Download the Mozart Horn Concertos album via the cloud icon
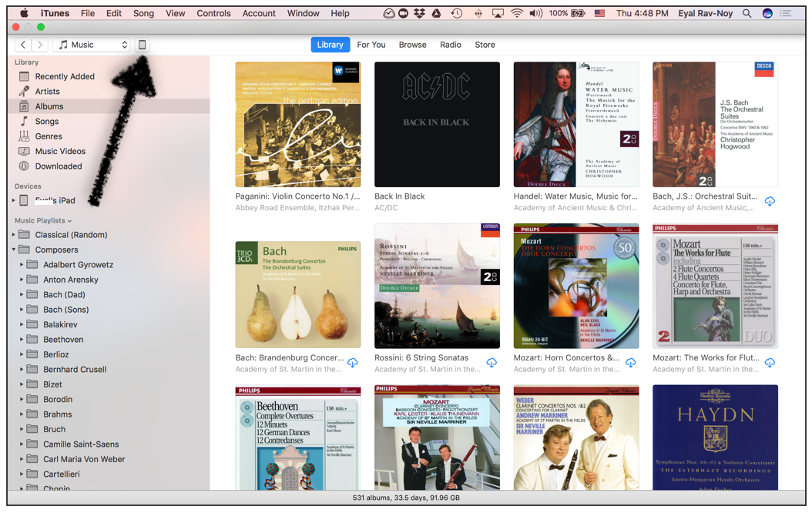Viewport: 812px width, 513px height. click(631, 362)
